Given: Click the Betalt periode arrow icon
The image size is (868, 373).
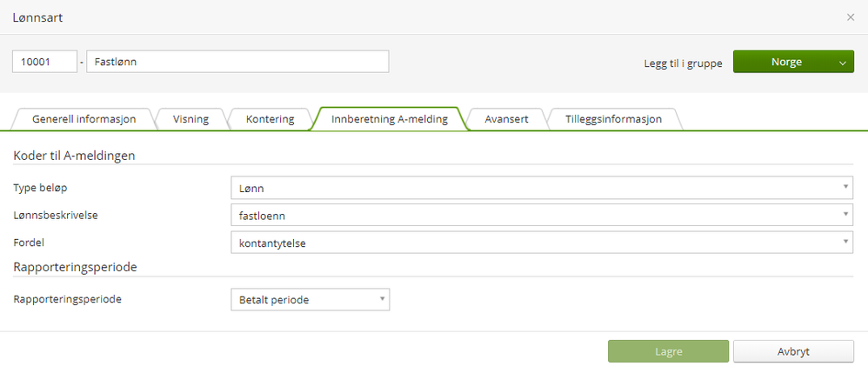Looking at the screenshot, I should 382,300.
